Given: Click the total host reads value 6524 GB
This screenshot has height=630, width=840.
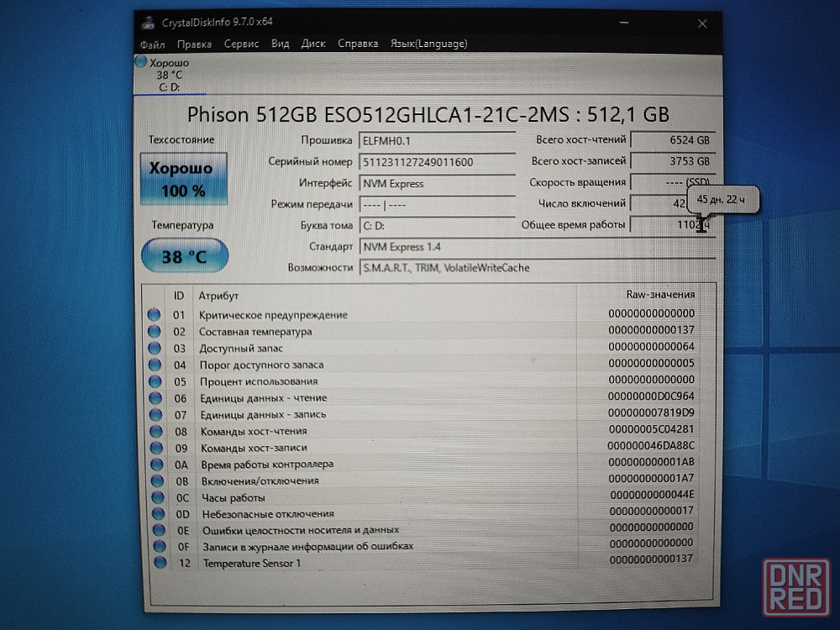Looking at the screenshot, I should 673,139.
